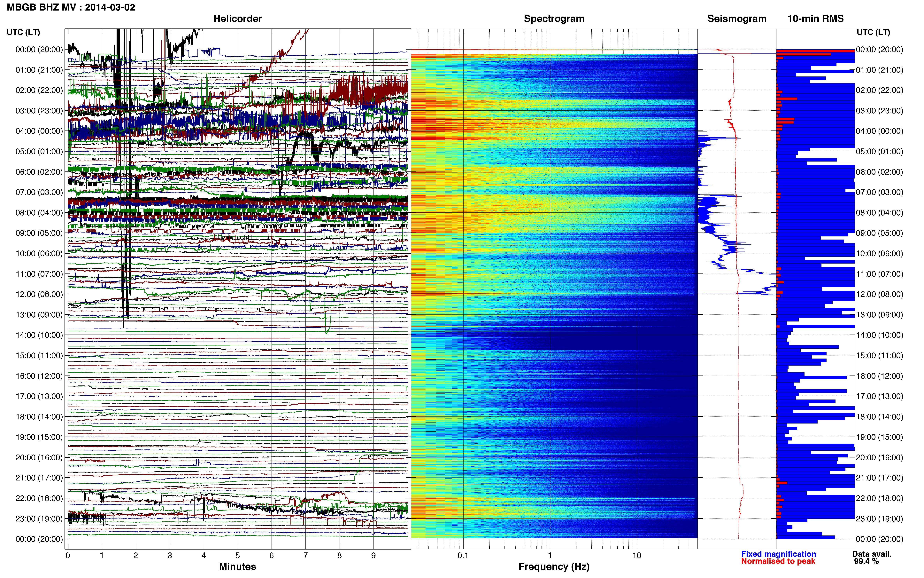Click the 6 minute tick on Helicorder axis

tap(272, 555)
